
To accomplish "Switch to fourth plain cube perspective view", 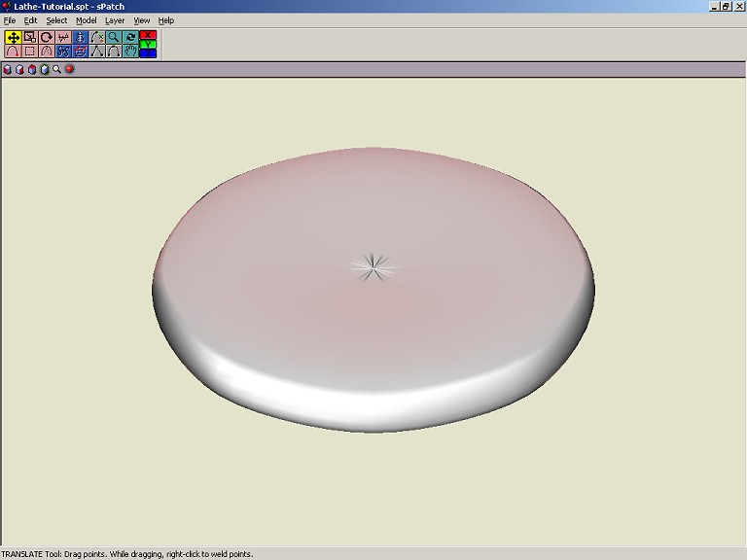I will pos(45,70).
